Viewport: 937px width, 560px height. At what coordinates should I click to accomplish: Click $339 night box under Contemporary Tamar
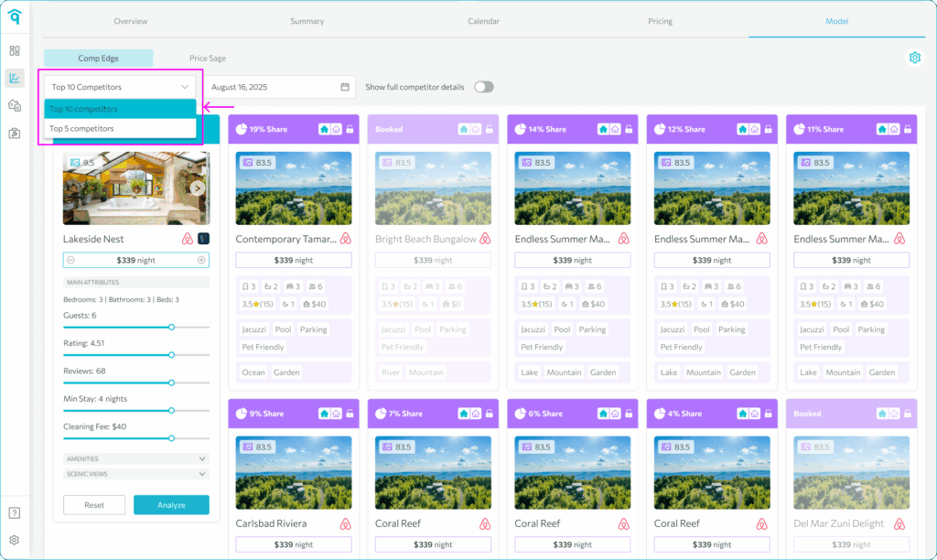(x=294, y=260)
